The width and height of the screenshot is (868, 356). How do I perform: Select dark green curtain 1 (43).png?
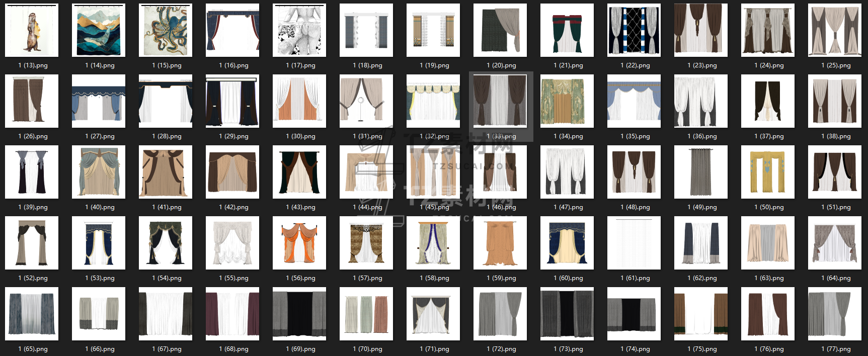tap(299, 172)
